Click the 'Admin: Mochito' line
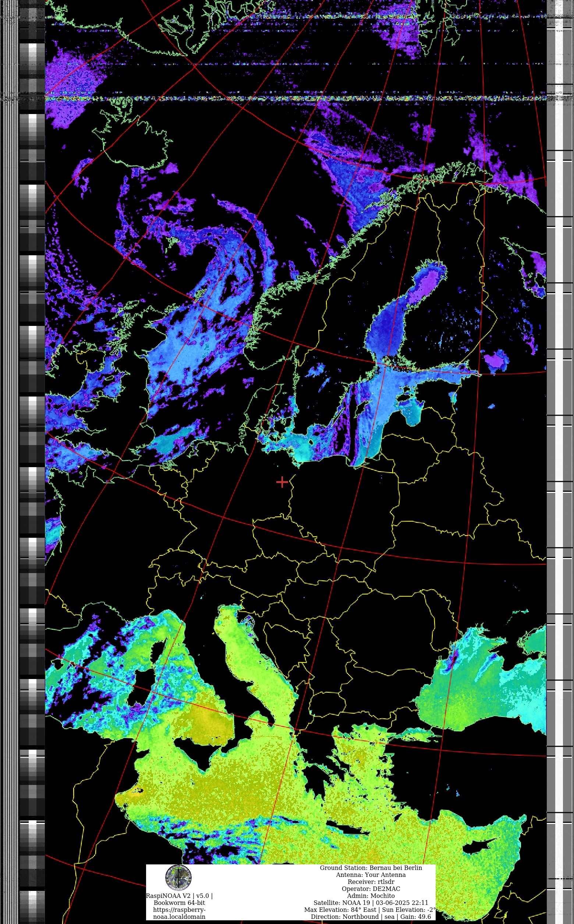This screenshot has width=574, height=924. [371, 896]
